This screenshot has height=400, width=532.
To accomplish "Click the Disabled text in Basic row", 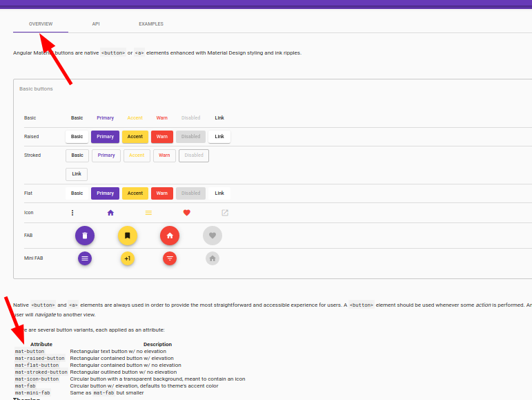I will coord(190,118).
